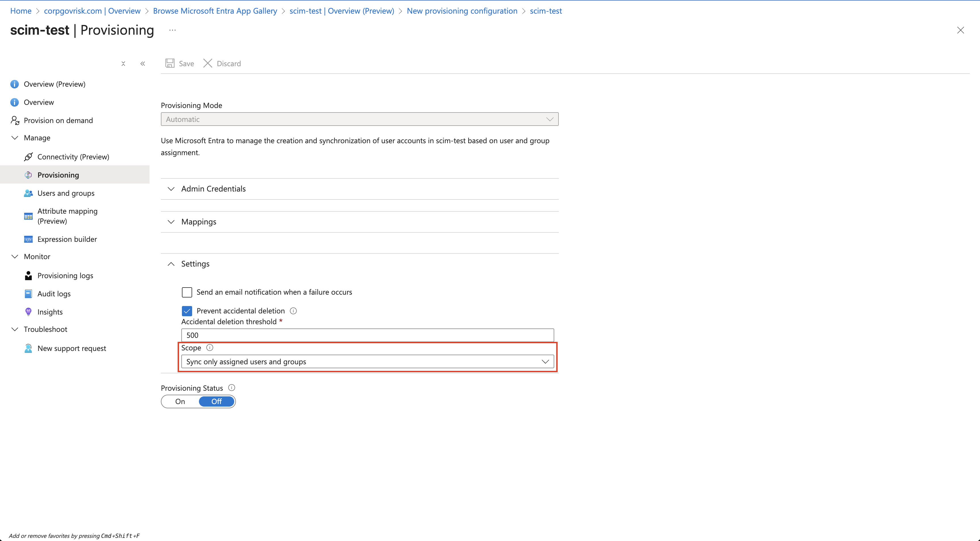Expand the Mappings section
The width and height of the screenshot is (980, 541).
pos(199,222)
